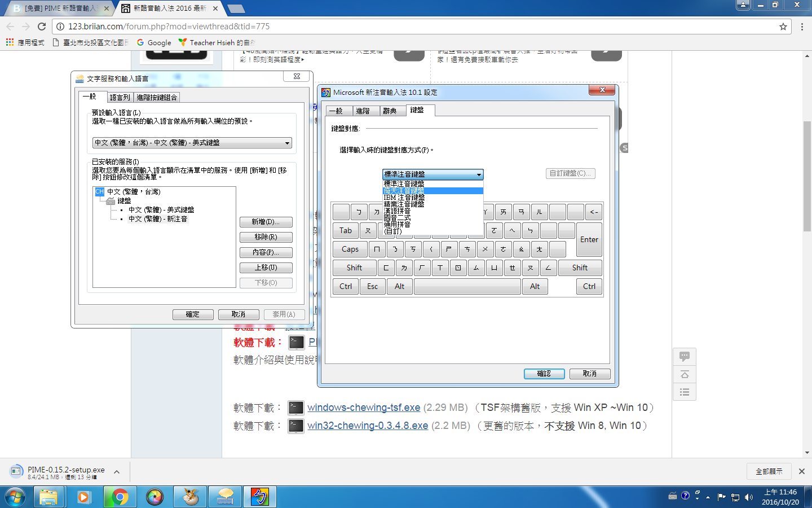Click the ㄈ key on keyboard diagram

pos(386,268)
